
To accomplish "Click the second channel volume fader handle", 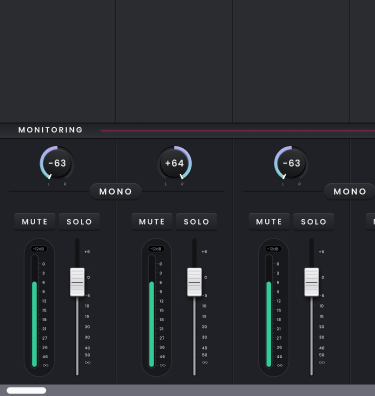I will pyautogui.click(x=194, y=282).
